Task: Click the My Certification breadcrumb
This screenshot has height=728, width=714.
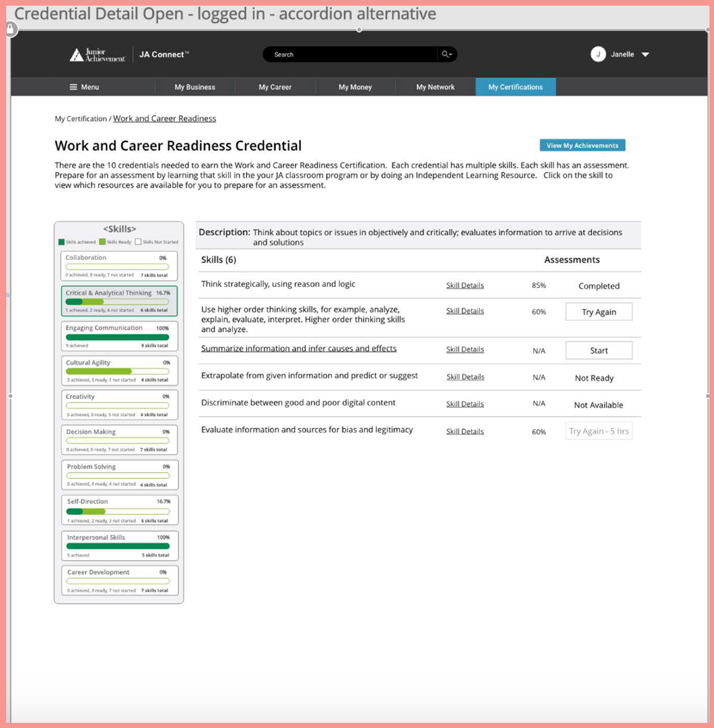Action: [x=80, y=118]
